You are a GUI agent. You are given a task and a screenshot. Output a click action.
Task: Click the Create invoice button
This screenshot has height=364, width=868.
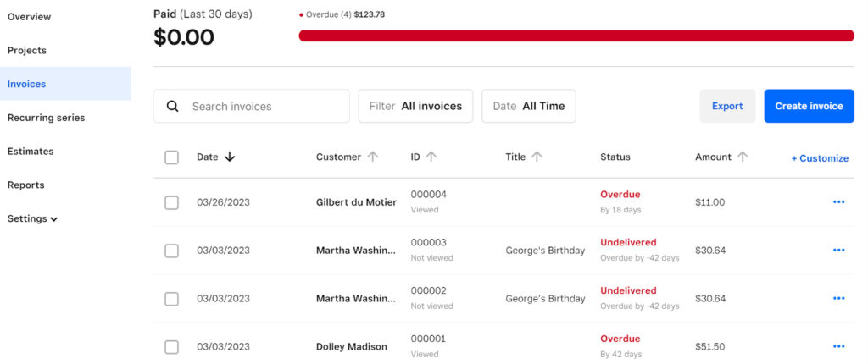pos(809,107)
